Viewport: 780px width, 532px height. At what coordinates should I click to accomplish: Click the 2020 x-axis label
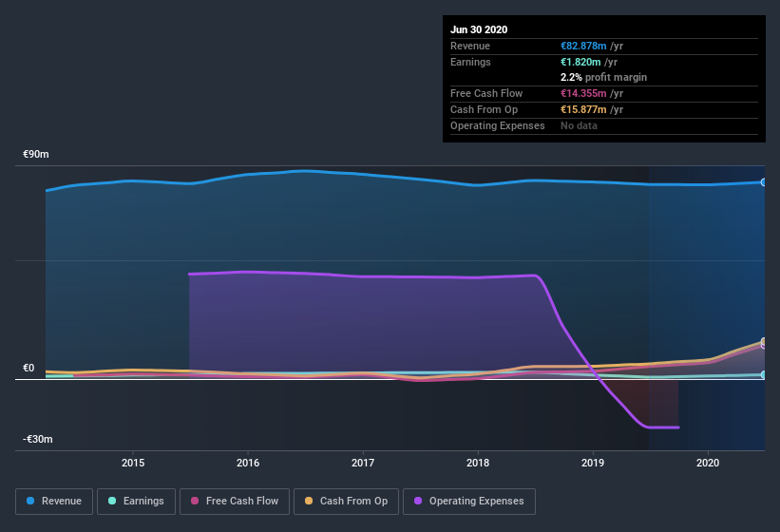[708, 463]
